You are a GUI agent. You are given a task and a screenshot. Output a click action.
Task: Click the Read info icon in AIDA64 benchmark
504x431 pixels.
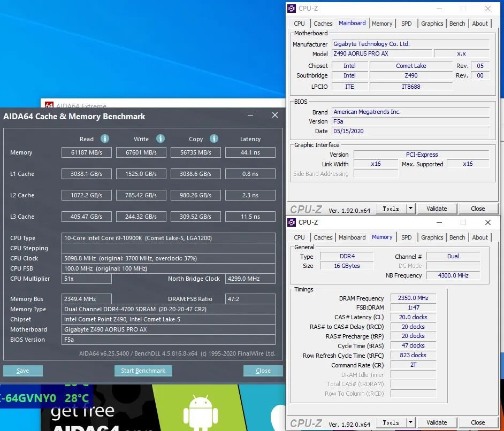(x=104, y=138)
